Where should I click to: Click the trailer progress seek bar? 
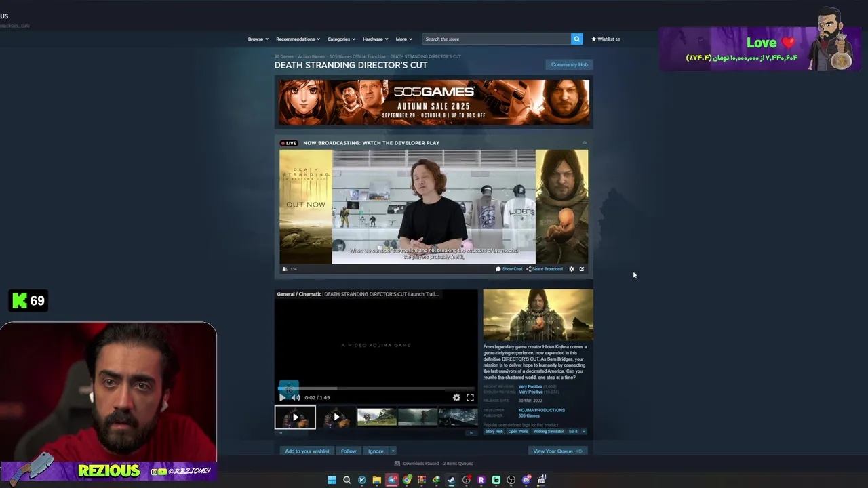coord(376,389)
